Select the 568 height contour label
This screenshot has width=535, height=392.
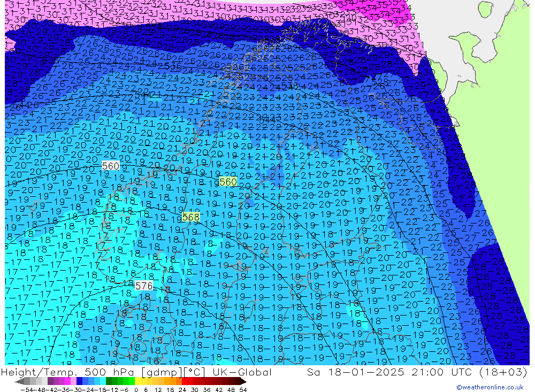(x=191, y=217)
